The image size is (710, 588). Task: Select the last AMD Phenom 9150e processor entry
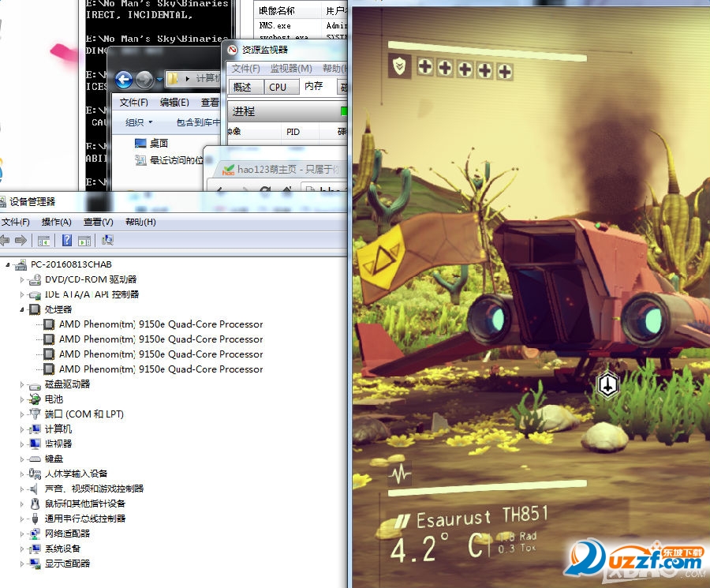tap(161, 369)
